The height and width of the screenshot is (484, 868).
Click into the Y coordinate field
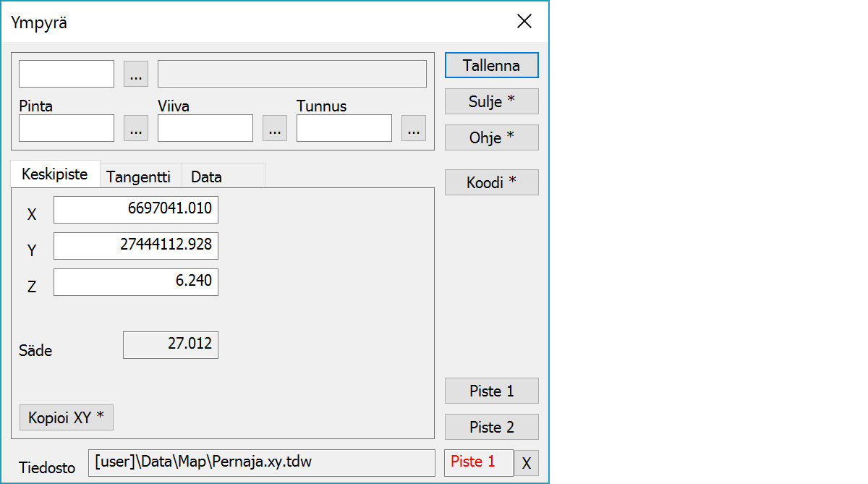(x=136, y=246)
